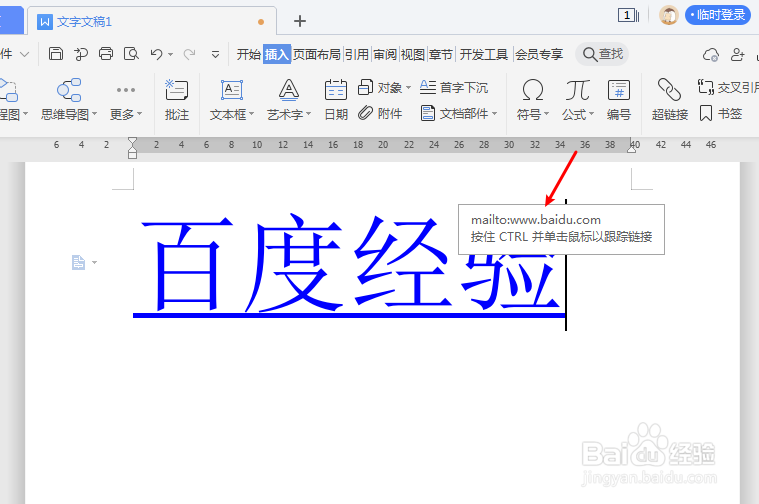Insert an 附件 attachment
759x504 pixels.
[380, 114]
